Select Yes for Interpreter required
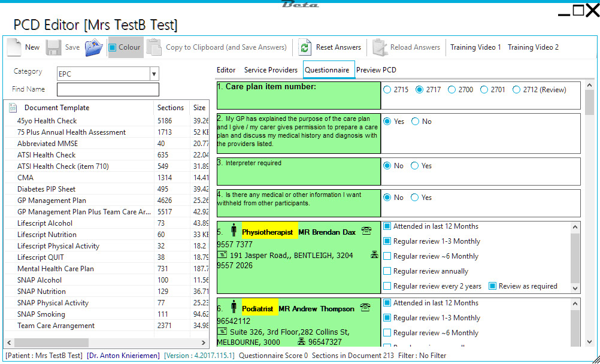The height and width of the screenshot is (364, 600). click(x=414, y=166)
